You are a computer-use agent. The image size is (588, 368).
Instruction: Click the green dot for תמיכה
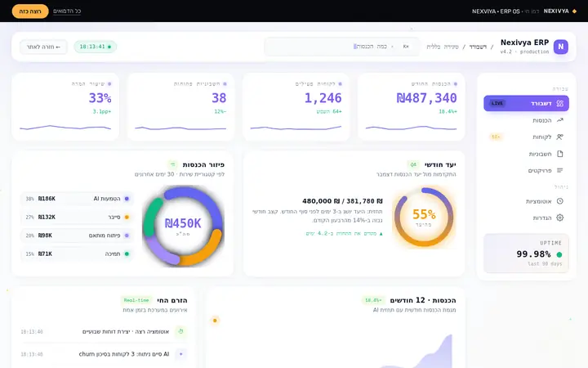click(x=127, y=254)
